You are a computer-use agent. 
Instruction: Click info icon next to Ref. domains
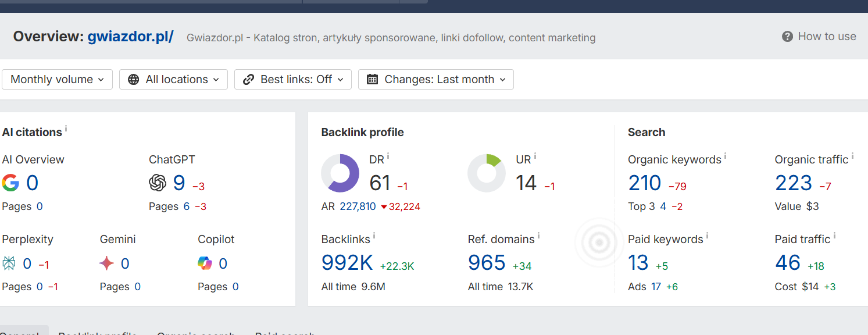[x=538, y=236]
